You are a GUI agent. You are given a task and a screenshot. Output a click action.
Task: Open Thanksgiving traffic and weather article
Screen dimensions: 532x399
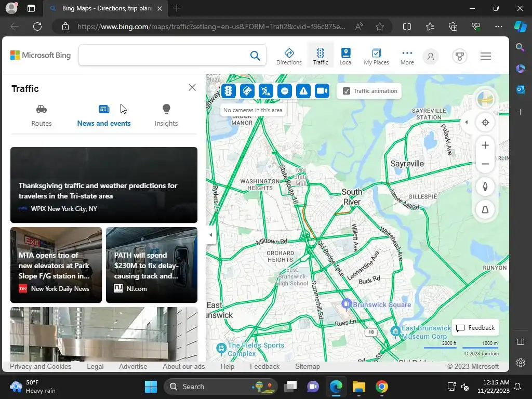coord(104,185)
